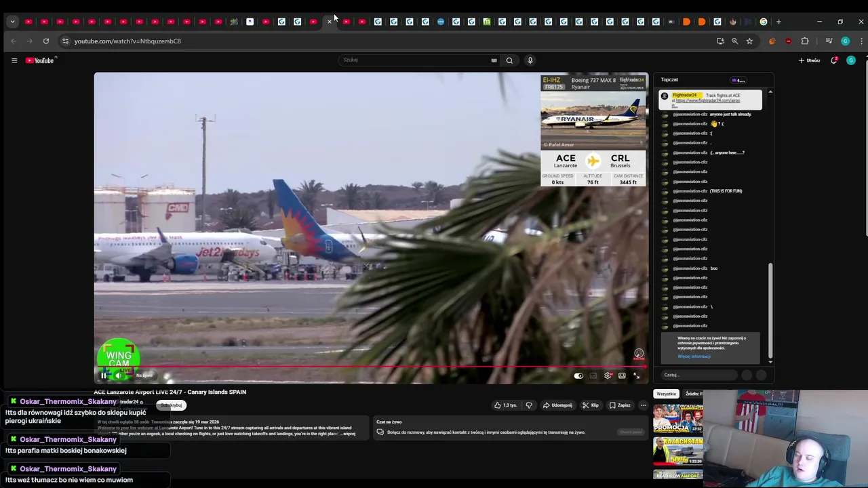Click the Ryanair aircraft photo overlay

click(x=593, y=121)
